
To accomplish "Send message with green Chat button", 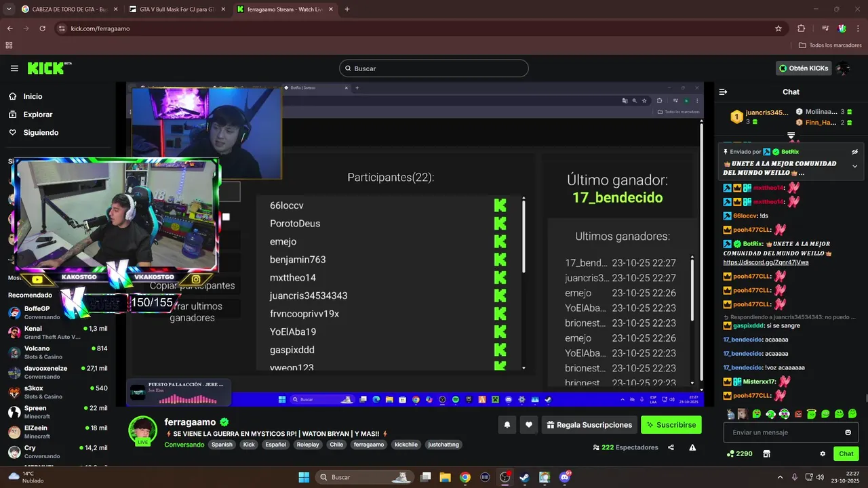I will coord(846,453).
